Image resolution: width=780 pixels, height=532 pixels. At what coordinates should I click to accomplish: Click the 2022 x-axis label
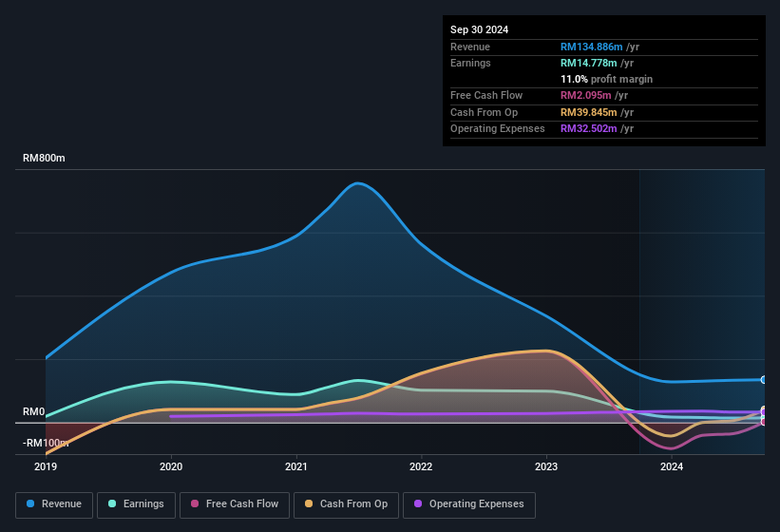coord(421,466)
